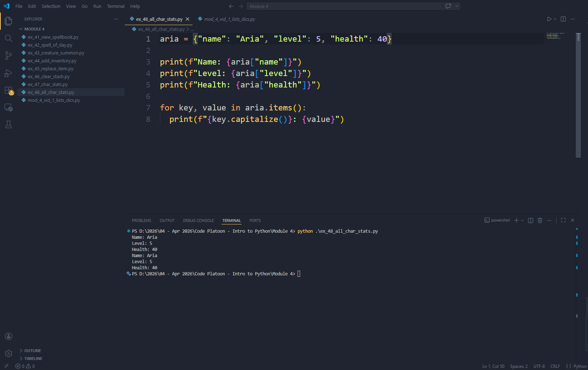This screenshot has height=370, width=588.
Task: Click the Ln 1, Col 50 status item
Action: pyautogui.click(x=493, y=366)
